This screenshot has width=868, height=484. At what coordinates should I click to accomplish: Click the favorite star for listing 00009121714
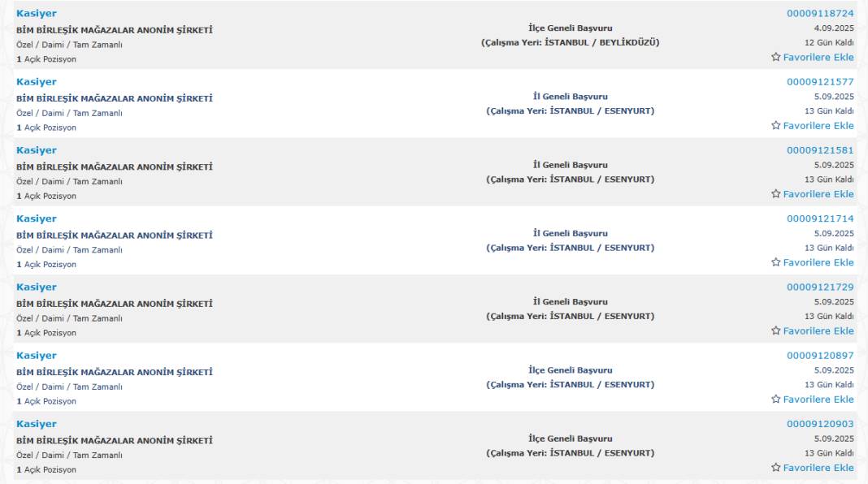click(x=775, y=262)
